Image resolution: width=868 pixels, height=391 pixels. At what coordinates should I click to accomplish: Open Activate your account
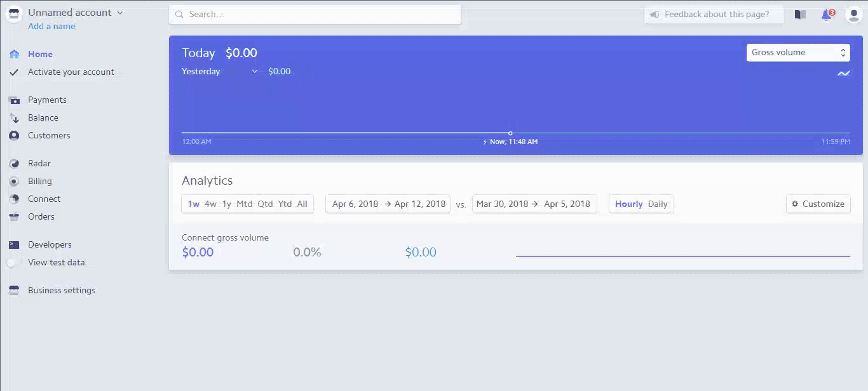[x=71, y=72]
